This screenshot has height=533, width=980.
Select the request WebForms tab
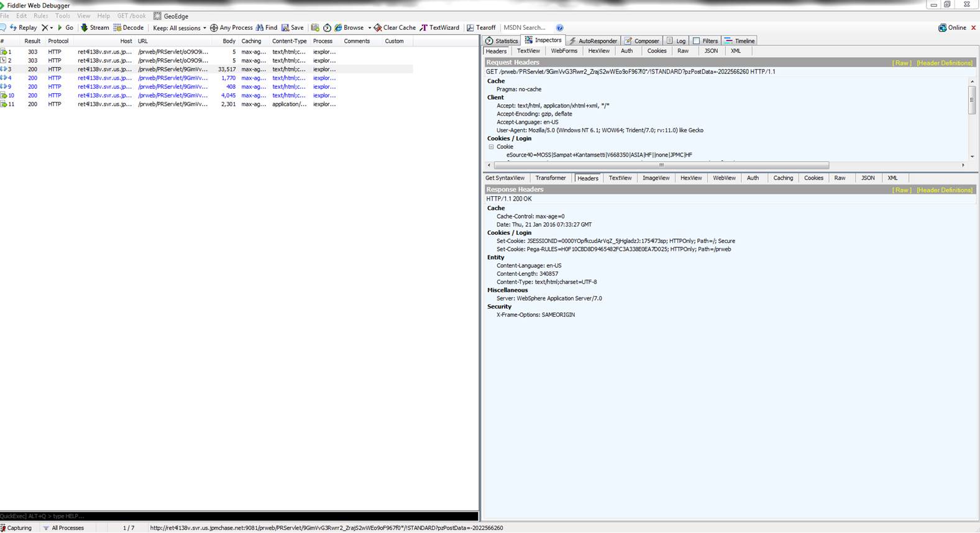(564, 51)
